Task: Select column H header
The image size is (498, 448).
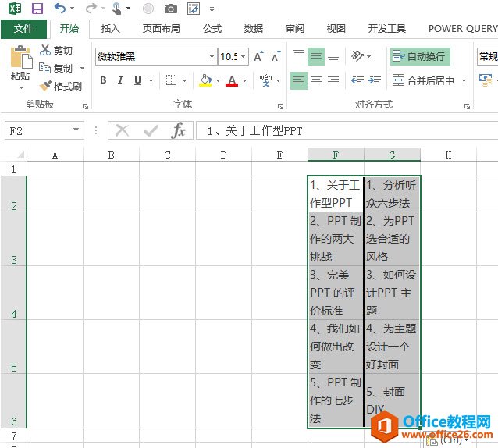Action: [448, 155]
